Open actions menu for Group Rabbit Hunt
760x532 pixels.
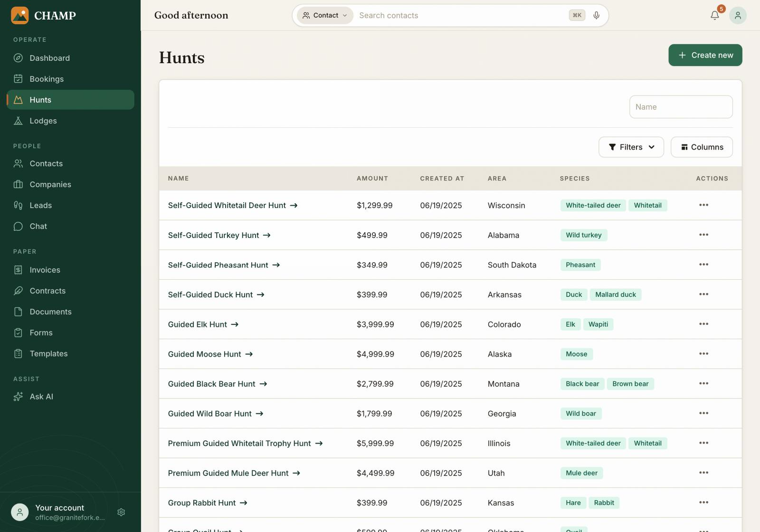(x=703, y=503)
